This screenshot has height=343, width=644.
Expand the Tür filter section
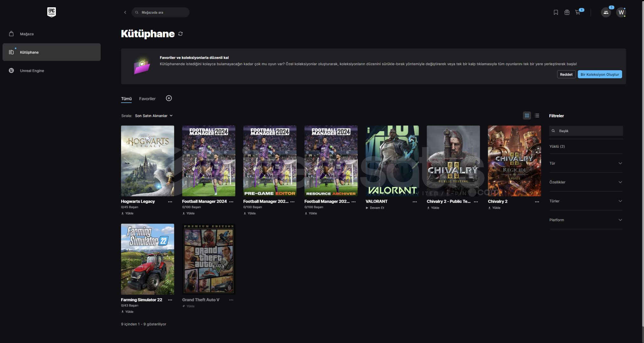tap(586, 163)
